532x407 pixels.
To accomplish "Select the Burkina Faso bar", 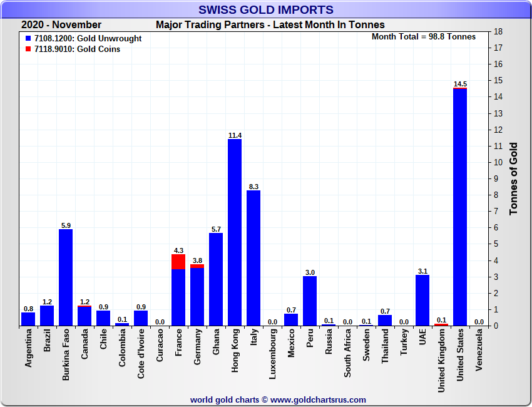I will pos(66,277).
